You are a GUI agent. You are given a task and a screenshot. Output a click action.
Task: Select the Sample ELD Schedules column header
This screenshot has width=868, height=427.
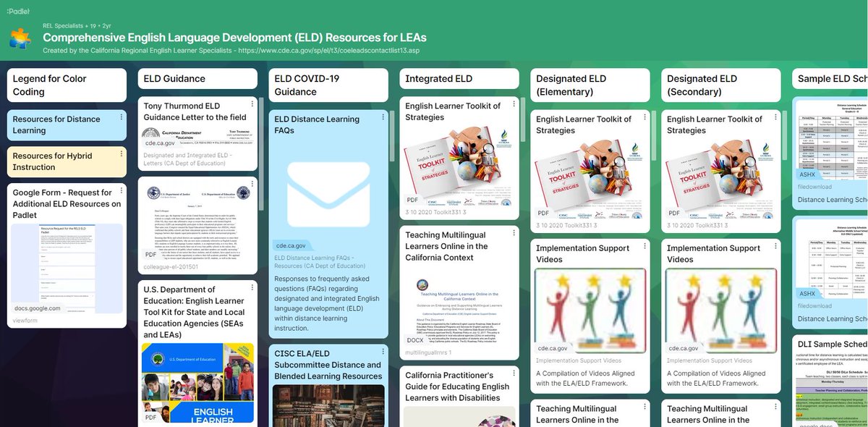pos(832,79)
